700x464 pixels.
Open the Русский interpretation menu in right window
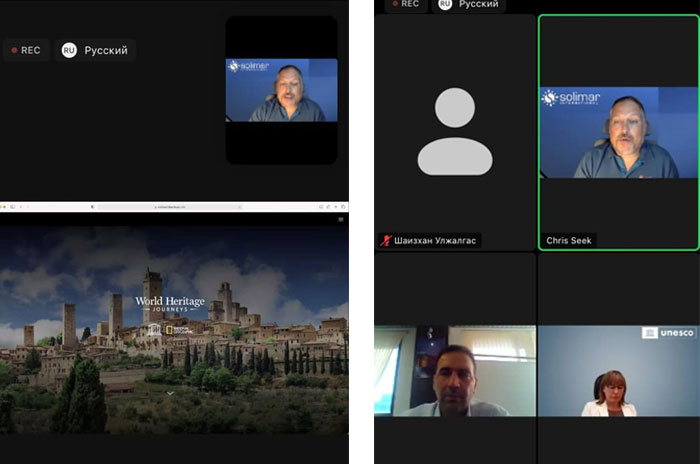click(x=468, y=4)
